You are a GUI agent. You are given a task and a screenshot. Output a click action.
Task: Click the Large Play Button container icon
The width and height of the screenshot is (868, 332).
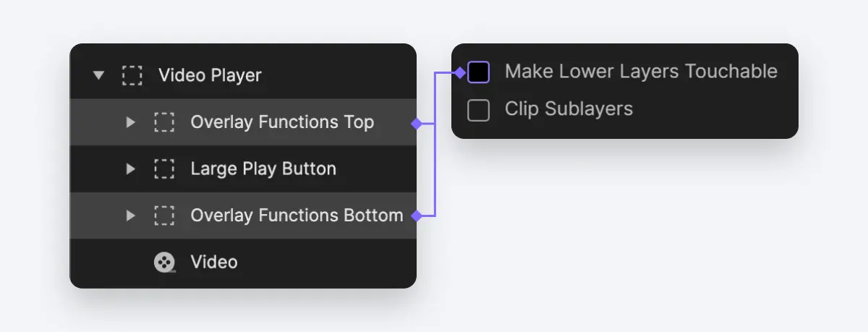pos(164,169)
